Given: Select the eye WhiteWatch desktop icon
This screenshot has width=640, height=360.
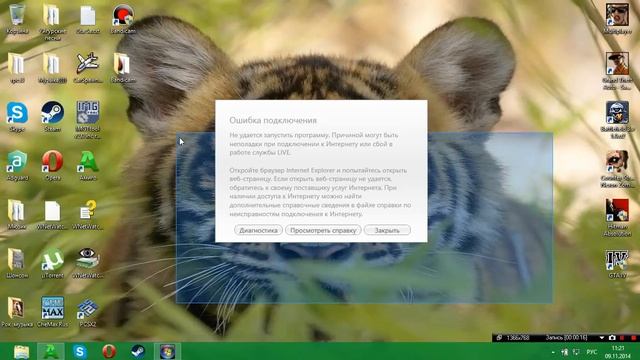Looking at the screenshot, I should coord(87,263).
